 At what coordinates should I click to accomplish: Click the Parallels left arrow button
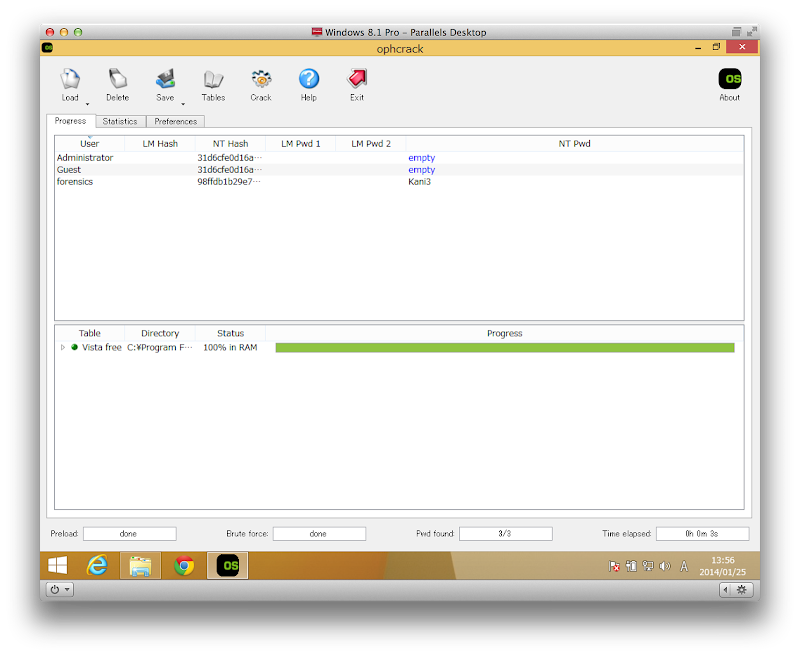[x=726, y=590]
